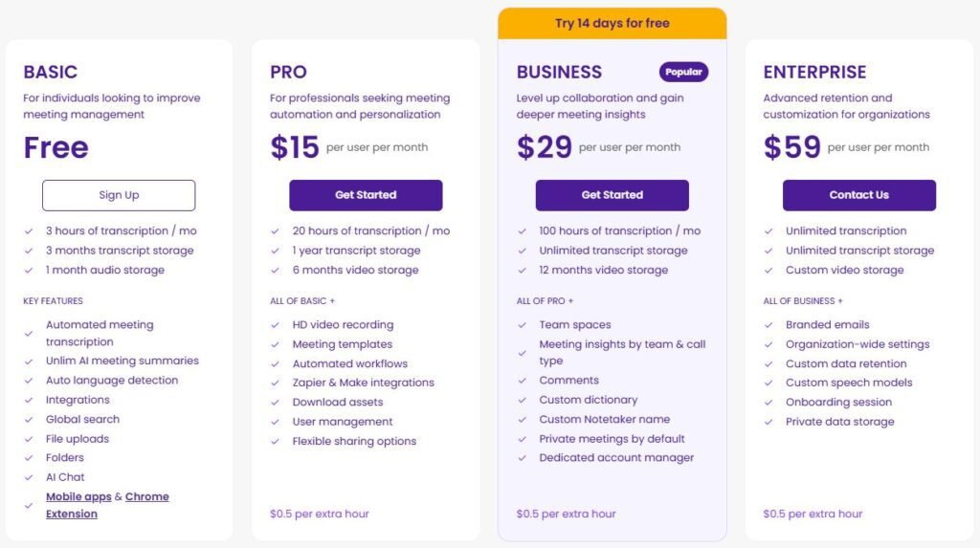980x548 pixels.
Task: Click checkmark next to Onboarding session
Action: click(x=769, y=403)
